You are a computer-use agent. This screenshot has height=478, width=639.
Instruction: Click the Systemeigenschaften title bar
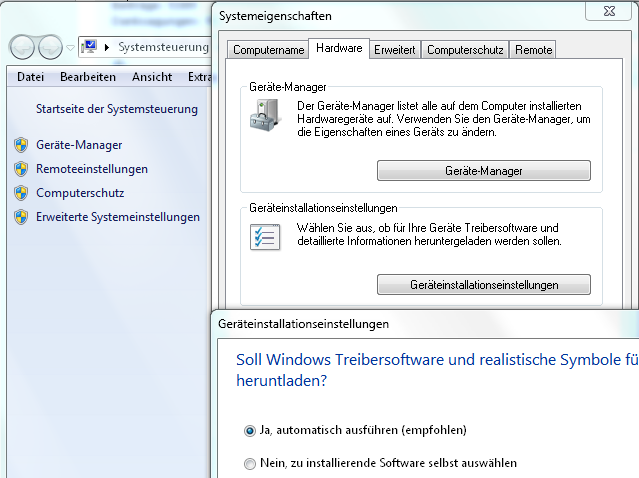[399, 16]
